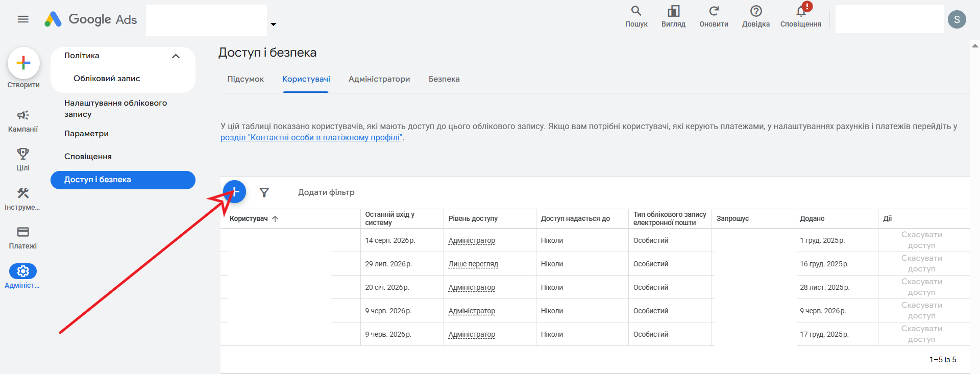
Task: Open the Контактні особи payment profile link
Action: coord(311,138)
